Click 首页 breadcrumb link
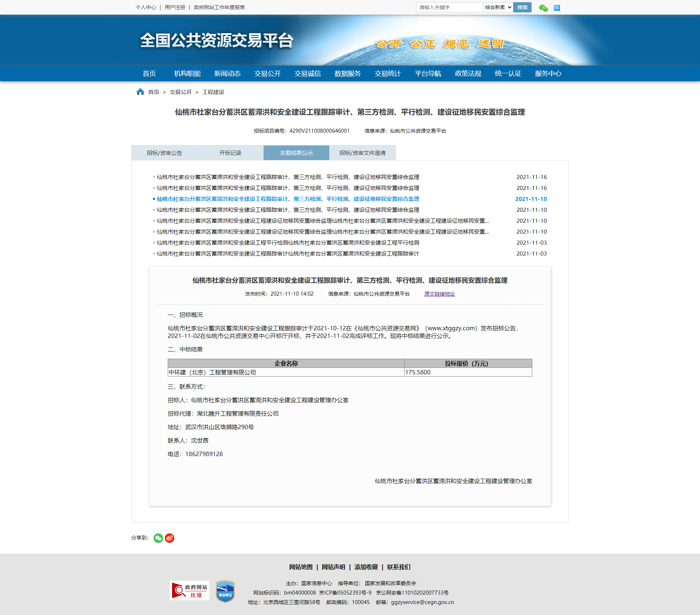This screenshot has height=615, width=700. 153,92
